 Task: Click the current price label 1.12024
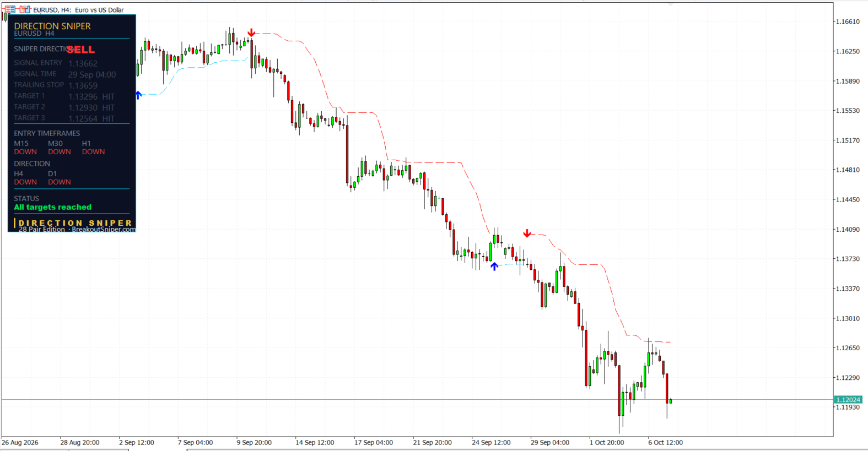(x=848, y=400)
